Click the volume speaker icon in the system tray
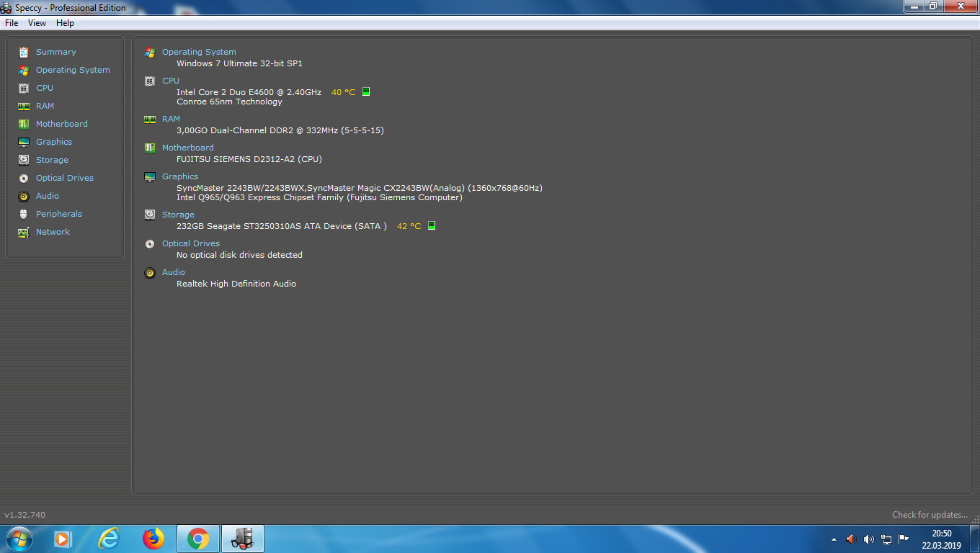 tap(868, 539)
